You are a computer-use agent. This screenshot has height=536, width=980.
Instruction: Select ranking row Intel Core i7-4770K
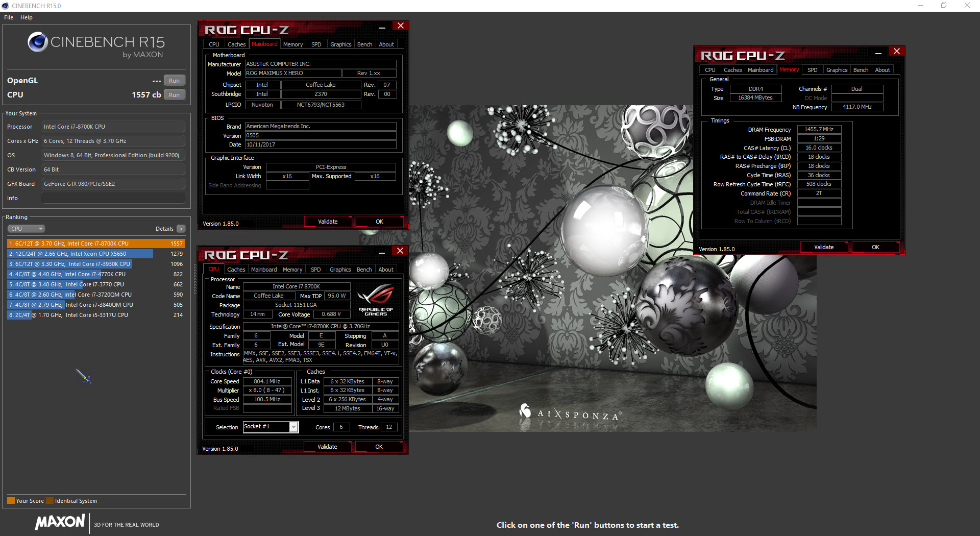pos(96,274)
